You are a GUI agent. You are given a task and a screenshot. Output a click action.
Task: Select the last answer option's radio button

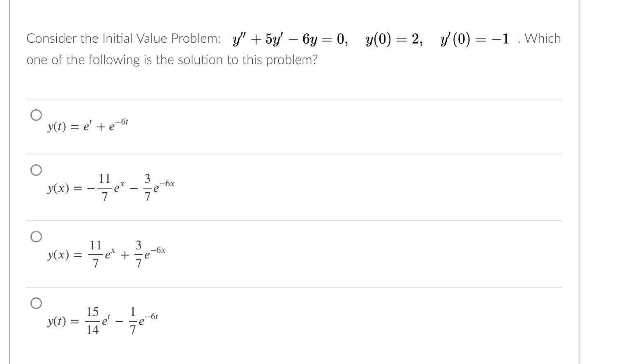pyautogui.click(x=37, y=303)
